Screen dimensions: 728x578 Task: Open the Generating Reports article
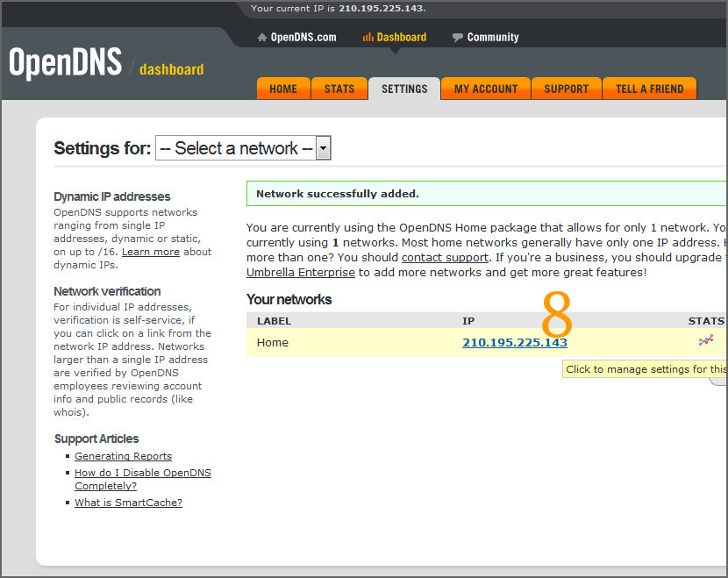point(123,456)
